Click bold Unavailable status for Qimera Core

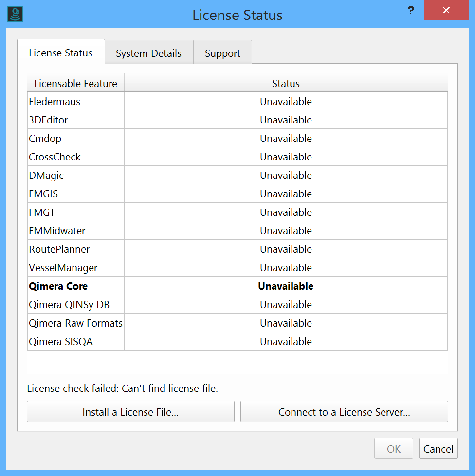pos(286,286)
